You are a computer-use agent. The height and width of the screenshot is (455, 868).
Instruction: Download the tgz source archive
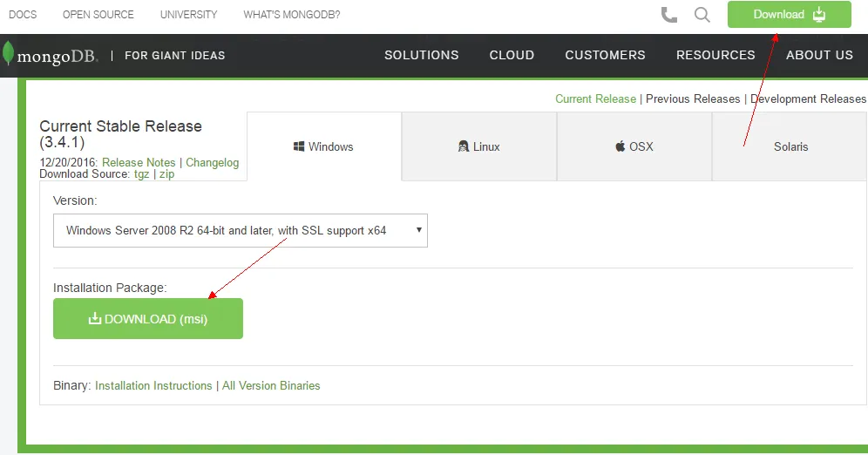tap(142, 174)
